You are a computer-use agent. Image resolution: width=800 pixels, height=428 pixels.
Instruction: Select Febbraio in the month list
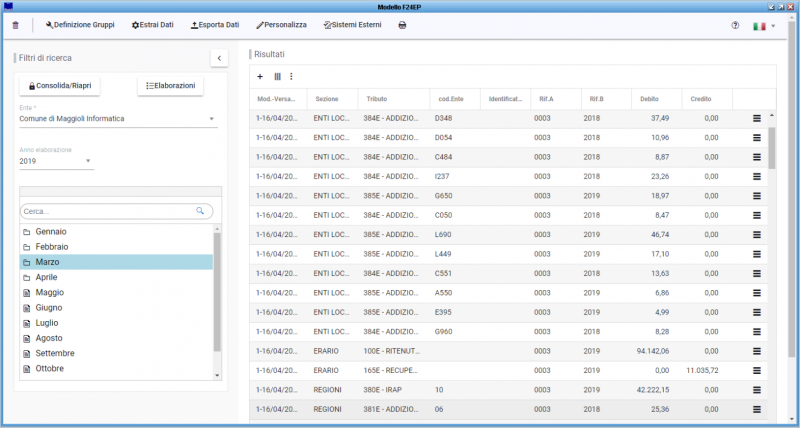click(52, 246)
